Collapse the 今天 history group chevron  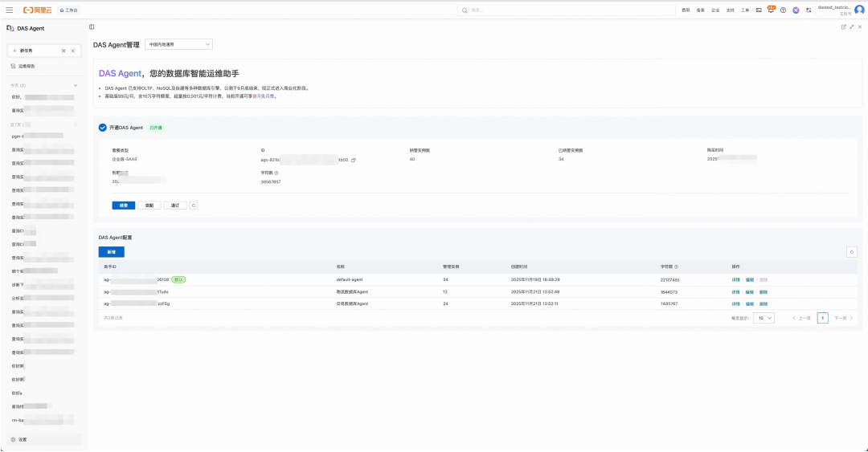pyautogui.click(x=76, y=85)
